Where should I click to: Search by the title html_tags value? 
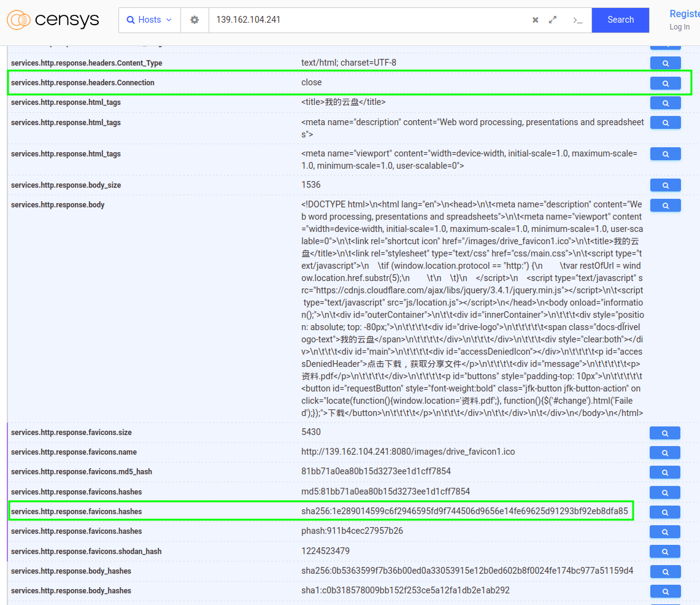point(665,103)
